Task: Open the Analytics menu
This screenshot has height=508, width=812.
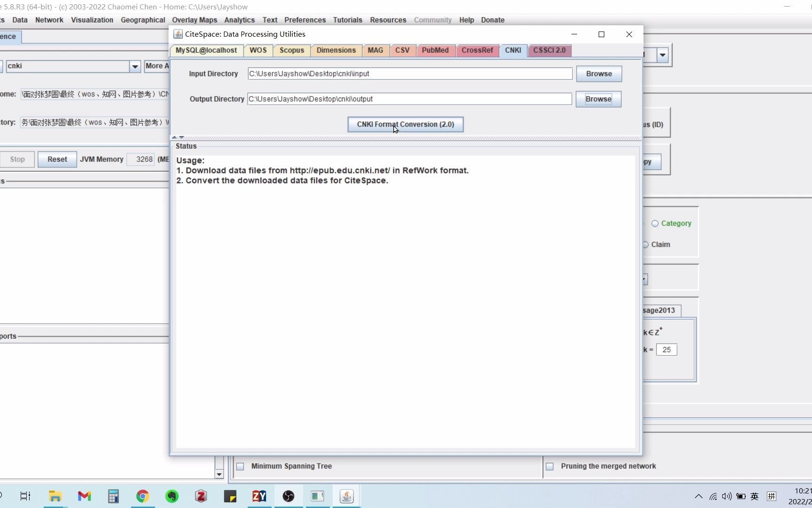Action: point(240,20)
